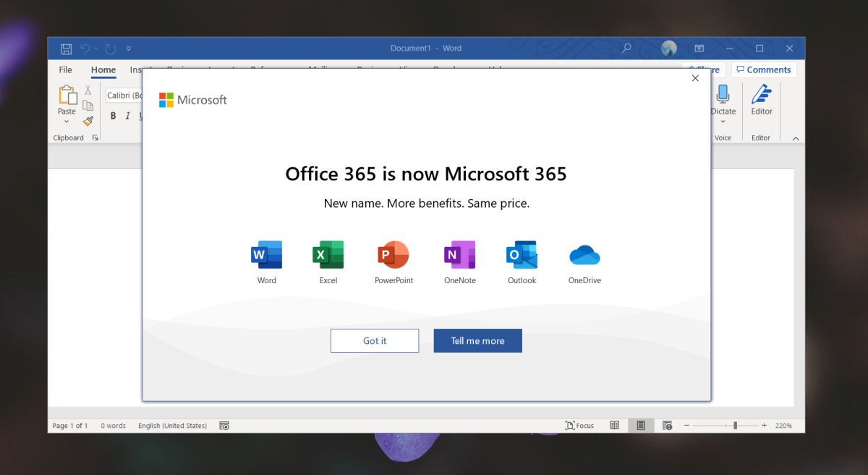The width and height of the screenshot is (868, 475).
Task: Click the Got it button
Action: tap(375, 340)
